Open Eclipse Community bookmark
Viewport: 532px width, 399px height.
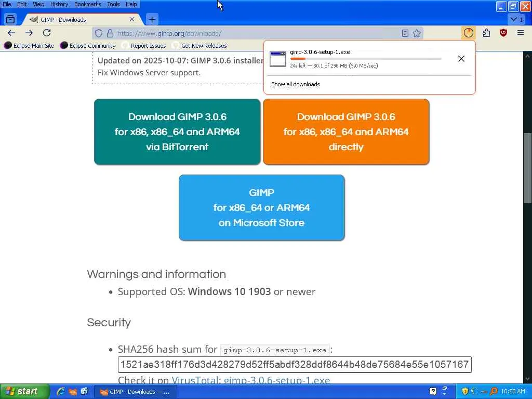(x=88, y=46)
